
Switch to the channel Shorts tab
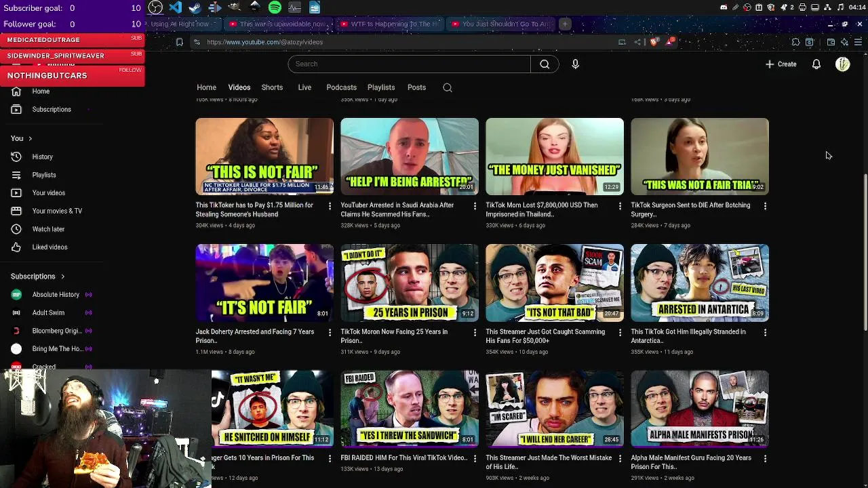272,87
